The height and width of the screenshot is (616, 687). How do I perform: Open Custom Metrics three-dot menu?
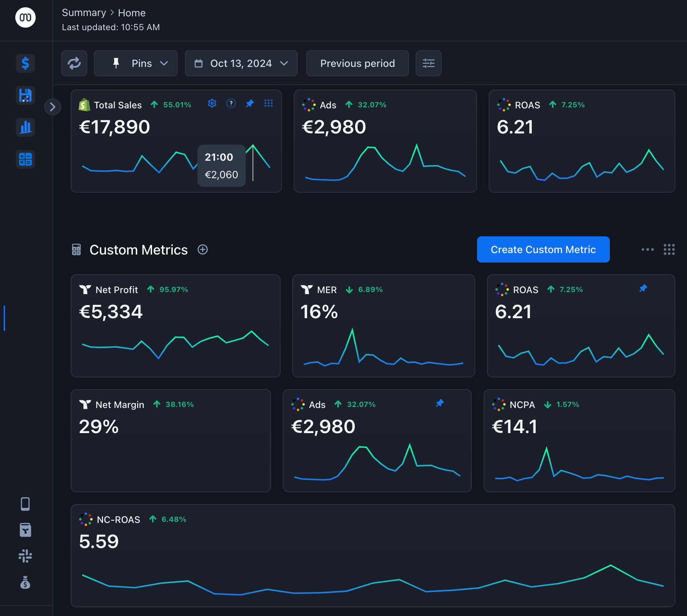pos(647,249)
